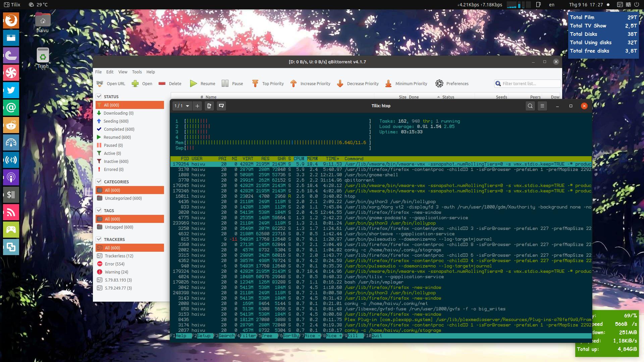Image resolution: width=644 pixels, height=362 pixels.
Task: Toggle the STATUS section checkbox
Action: (99, 97)
